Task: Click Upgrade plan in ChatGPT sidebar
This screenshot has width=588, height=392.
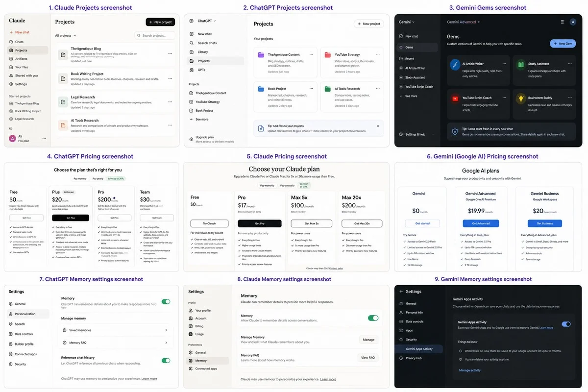Action: (204, 137)
